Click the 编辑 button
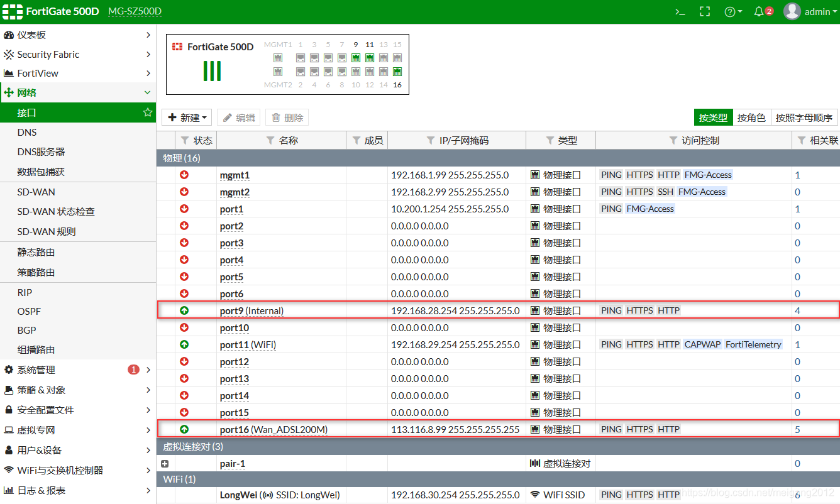840x504 pixels. pos(239,118)
